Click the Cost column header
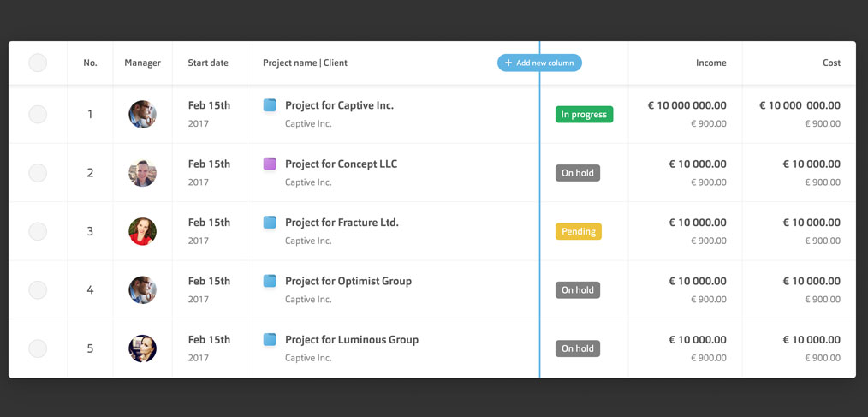The image size is (868, 417). (x=831, y=63)
